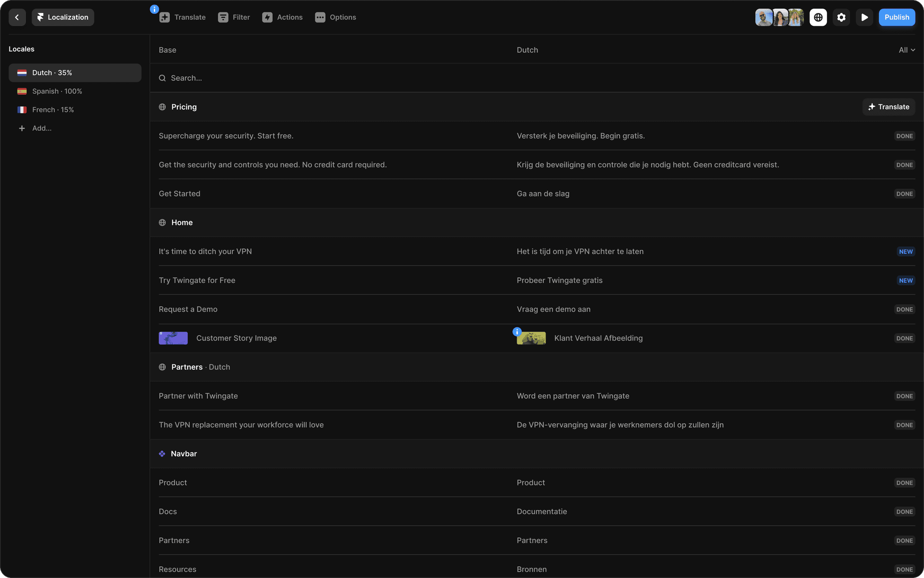Click the Translate toolbar icon

(x=165, y=17)
